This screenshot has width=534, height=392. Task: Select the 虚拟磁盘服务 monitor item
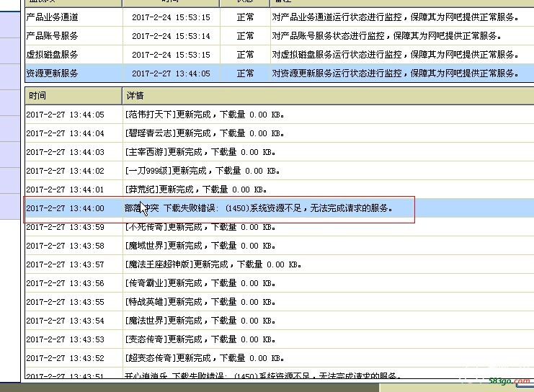[52, 55]
